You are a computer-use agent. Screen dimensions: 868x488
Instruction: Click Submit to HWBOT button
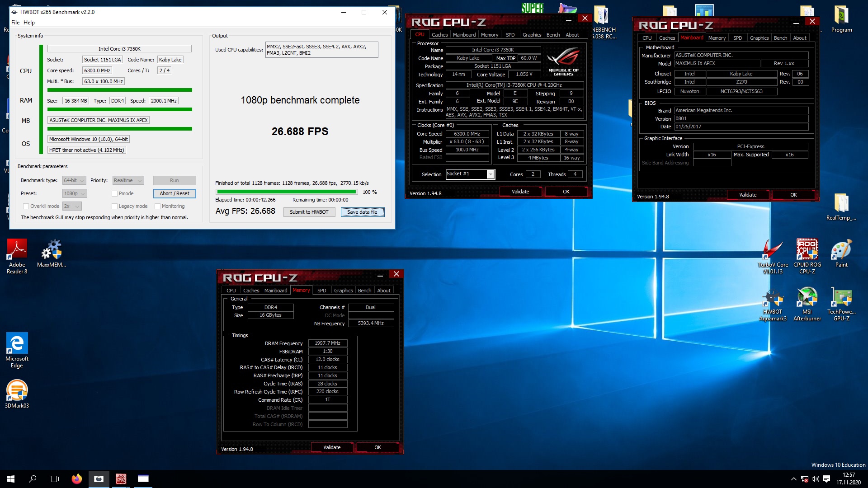coord(309,212)
